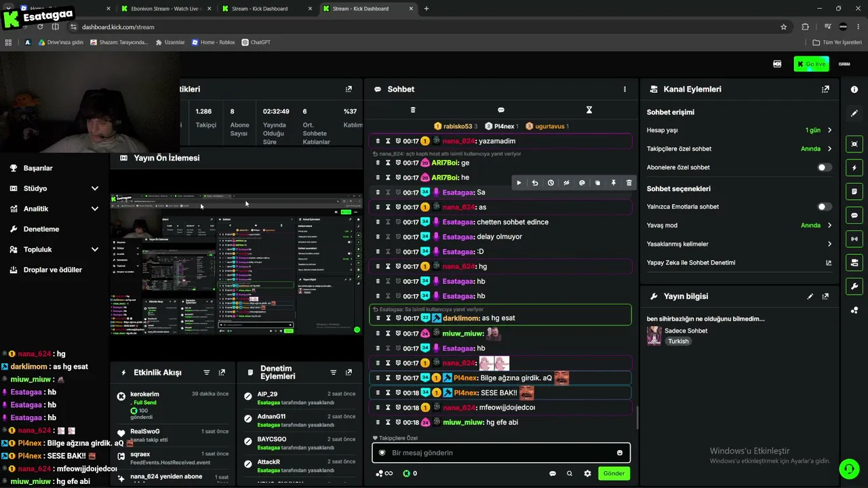Click the hide eye-slash icon in hover toolbar
This screenshot has width=868, height=488.
566,183
